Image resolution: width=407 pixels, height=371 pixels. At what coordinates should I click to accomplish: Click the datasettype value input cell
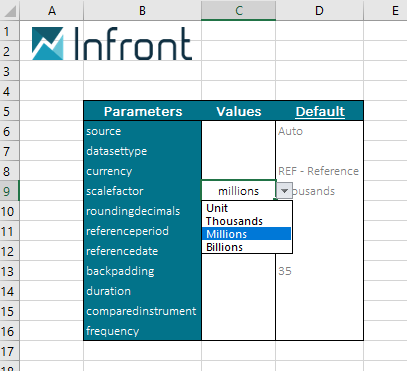[239, 151]
